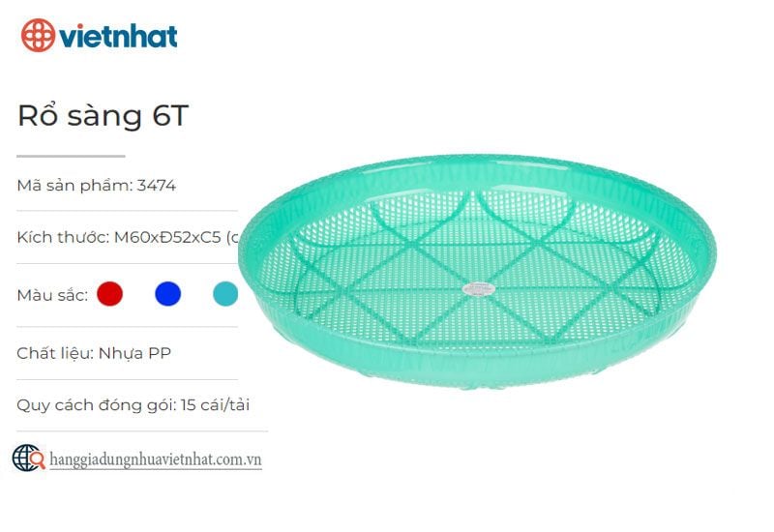
Task: Click the vietnhat brand wordmark
Action: 117,36
